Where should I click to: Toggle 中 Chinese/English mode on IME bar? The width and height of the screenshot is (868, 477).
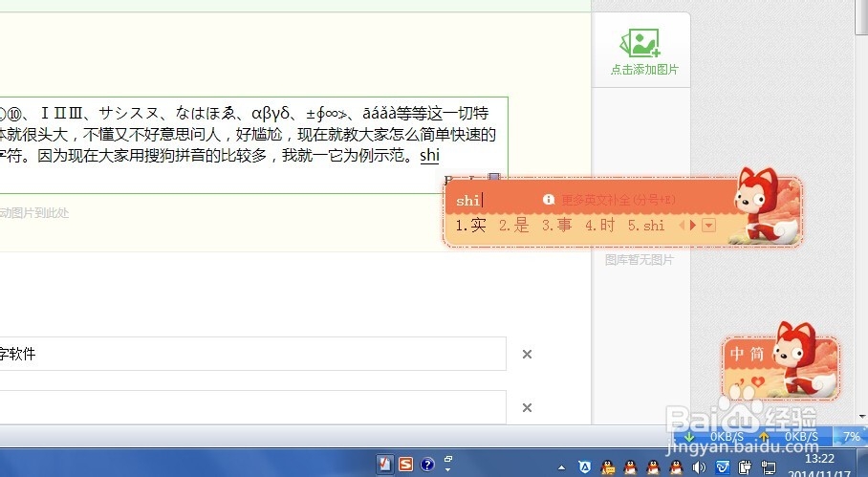click(737, 353)
